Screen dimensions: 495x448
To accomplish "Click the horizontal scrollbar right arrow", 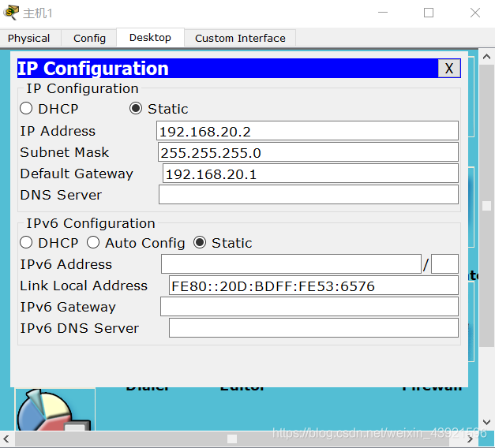I will click(470, 439).
